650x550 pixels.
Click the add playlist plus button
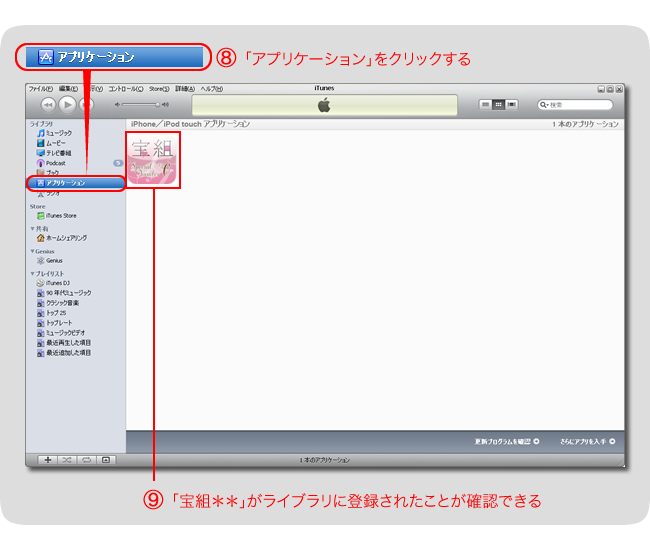click(47, 460)
